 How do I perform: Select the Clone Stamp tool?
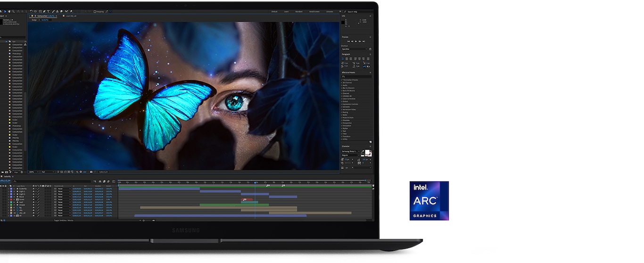click(x=57, y=11)
